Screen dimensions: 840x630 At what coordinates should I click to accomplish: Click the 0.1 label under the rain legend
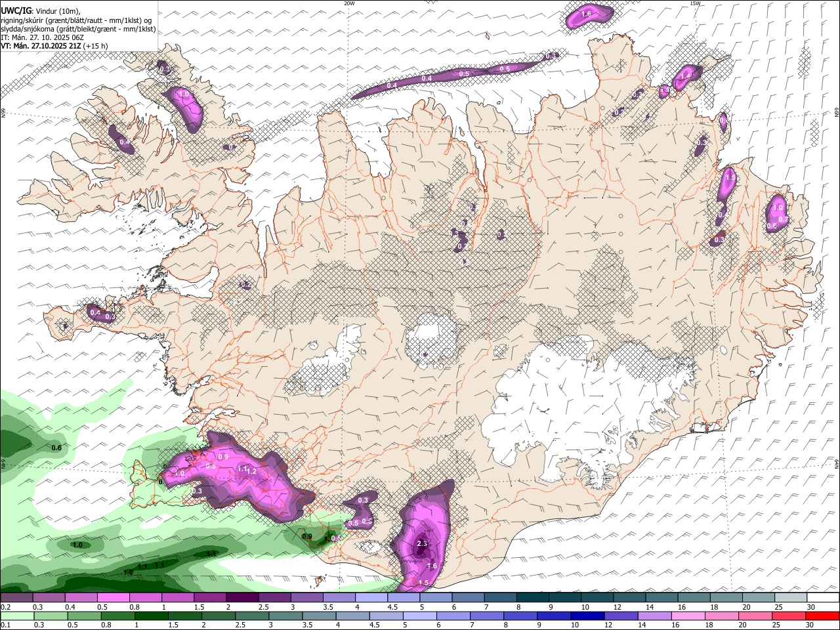(x=5, y=625)
